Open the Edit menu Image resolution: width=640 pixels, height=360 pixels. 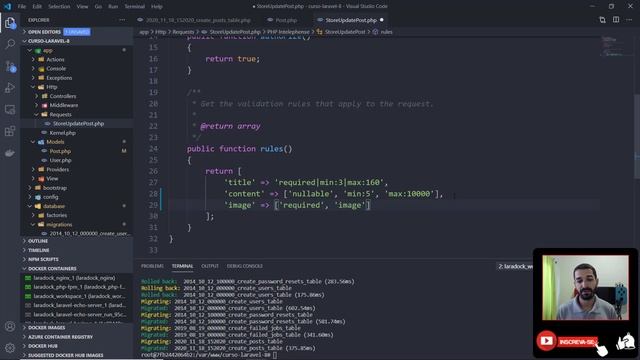click(37, 7)
